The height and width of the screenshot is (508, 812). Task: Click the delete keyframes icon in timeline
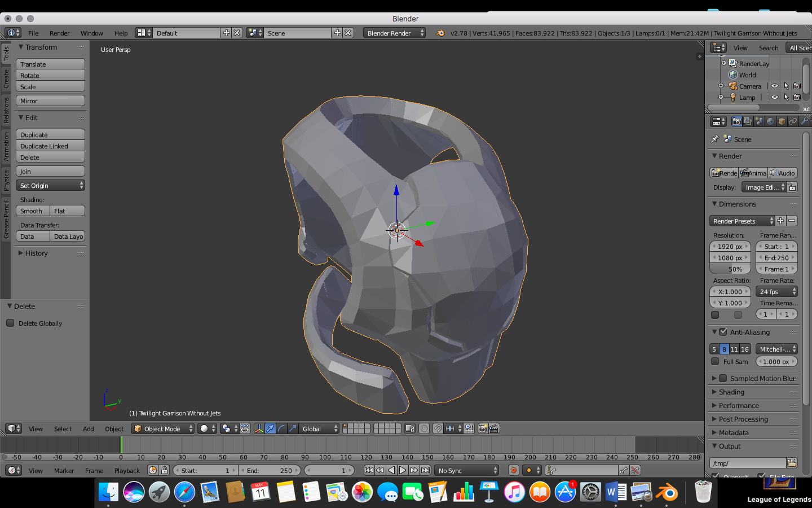pos(635,470)
